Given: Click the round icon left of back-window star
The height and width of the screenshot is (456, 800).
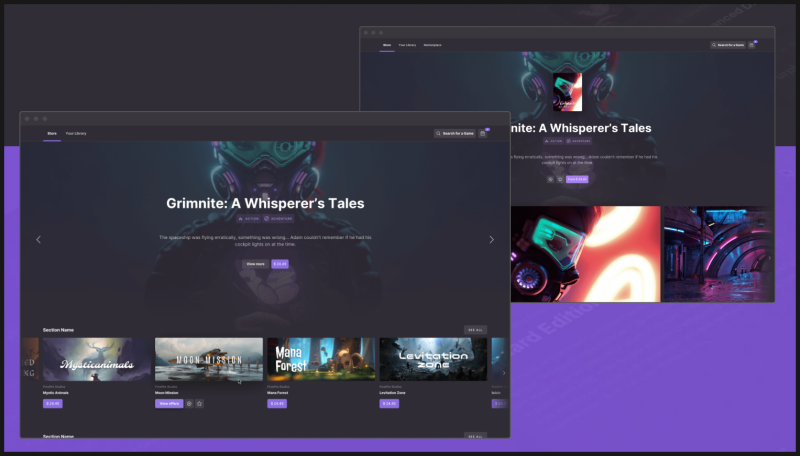Looking at the screenshot, I should click(550, 179).
